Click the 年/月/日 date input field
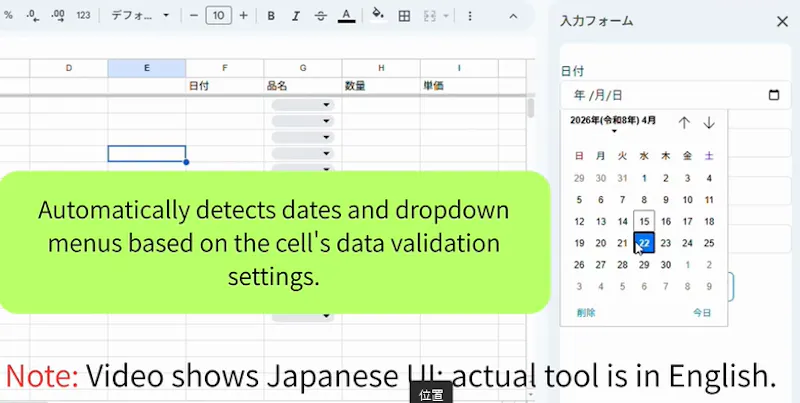Viewport: 800px width, 403px height. coord(676,95)
